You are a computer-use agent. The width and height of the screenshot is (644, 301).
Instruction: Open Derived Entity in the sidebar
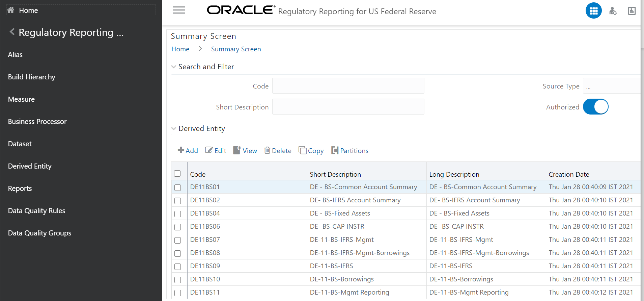[30, 166]
